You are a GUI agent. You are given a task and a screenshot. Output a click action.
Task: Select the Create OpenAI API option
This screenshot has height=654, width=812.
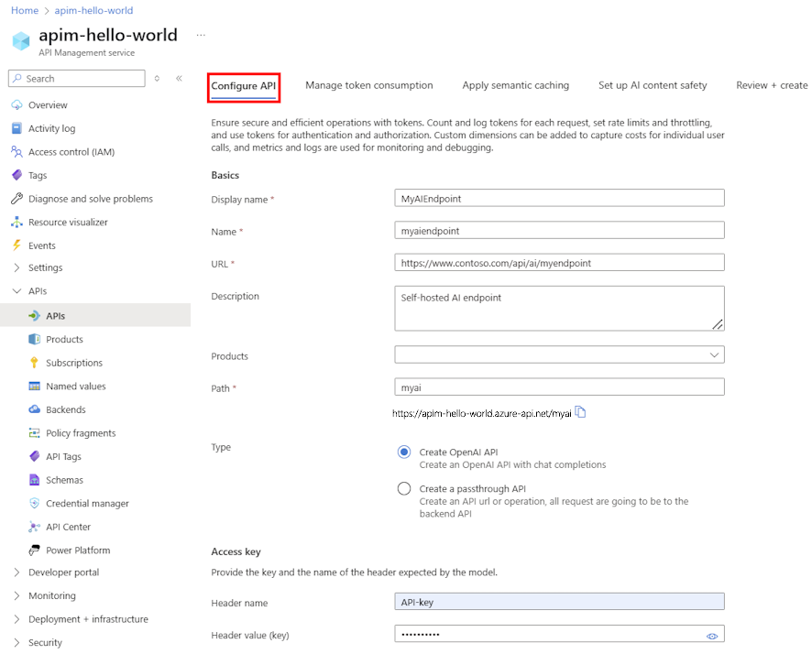pos(404,452)
